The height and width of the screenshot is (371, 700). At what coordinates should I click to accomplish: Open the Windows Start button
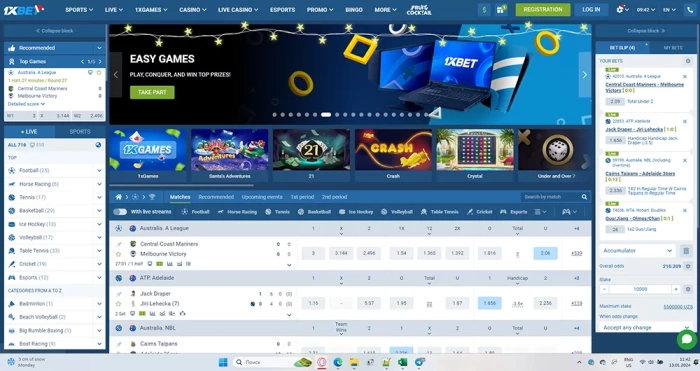[223, 362]
